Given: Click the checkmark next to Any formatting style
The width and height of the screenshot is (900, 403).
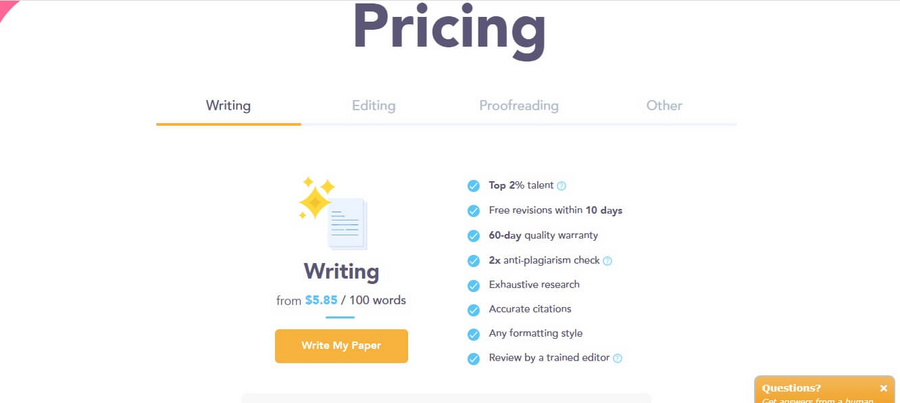Looking at the screenshot, I should [474, 334].
